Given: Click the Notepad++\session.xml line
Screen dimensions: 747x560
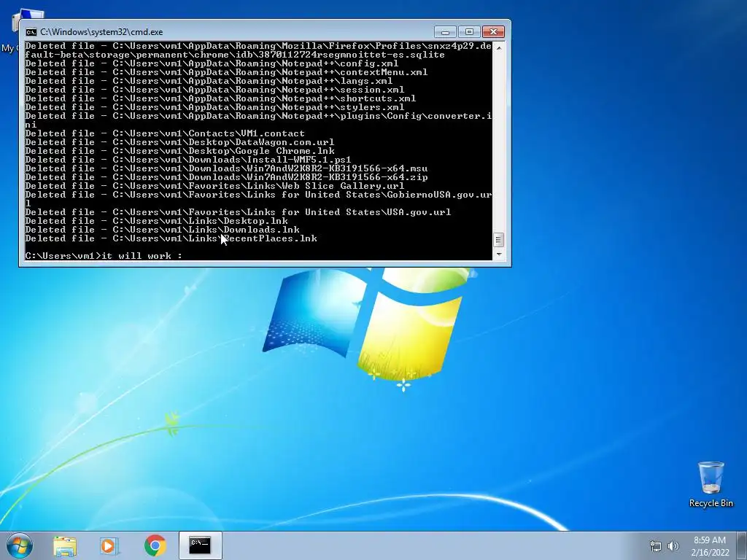Looking at the screenshot, I should (215, 90).
